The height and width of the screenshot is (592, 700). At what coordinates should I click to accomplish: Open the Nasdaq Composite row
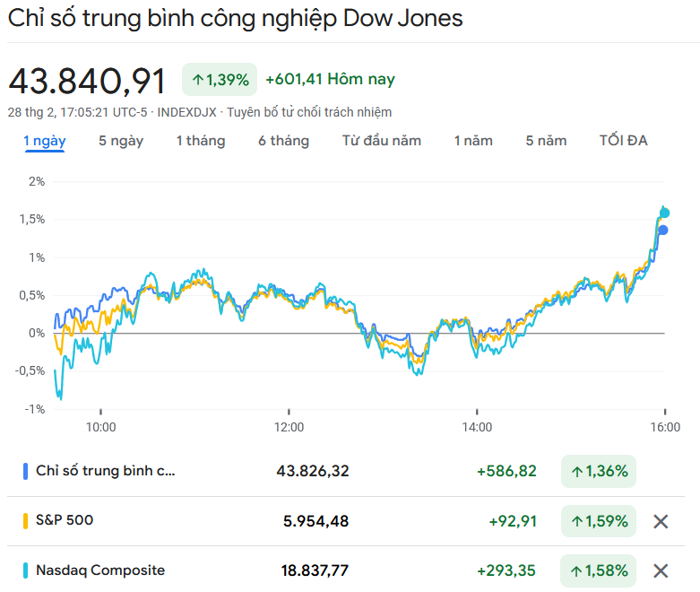point(100,570)
